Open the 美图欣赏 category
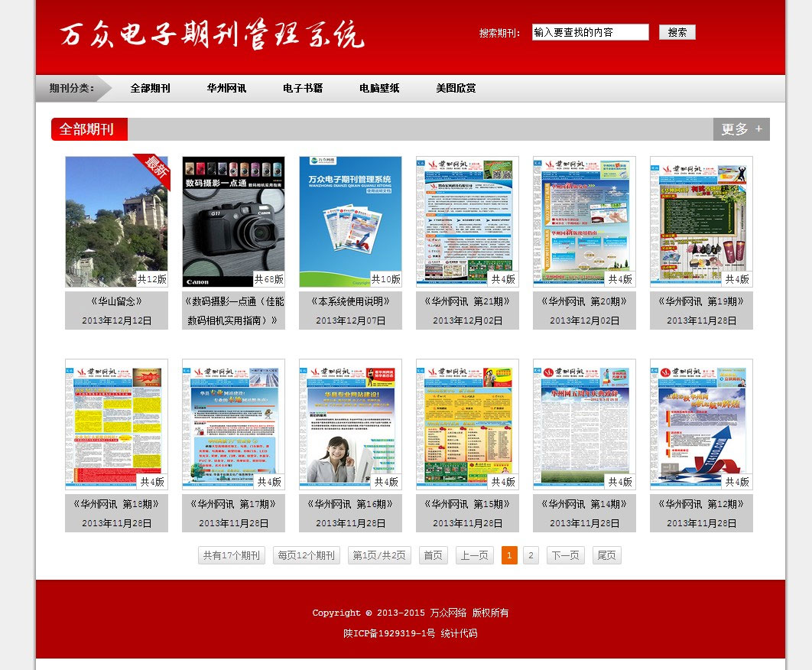Screen dimensions: 812x670 [456, 89]
